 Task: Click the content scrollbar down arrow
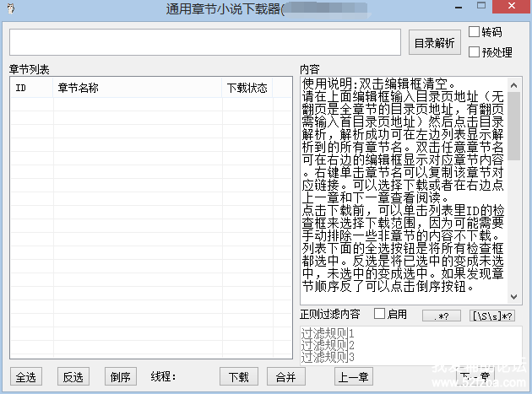click(x=514, y=298)
